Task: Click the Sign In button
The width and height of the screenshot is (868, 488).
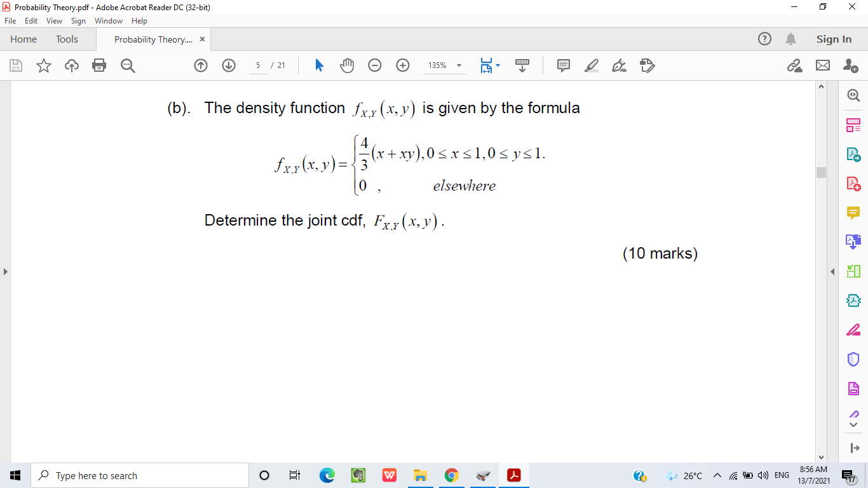Action: [834, 39]
